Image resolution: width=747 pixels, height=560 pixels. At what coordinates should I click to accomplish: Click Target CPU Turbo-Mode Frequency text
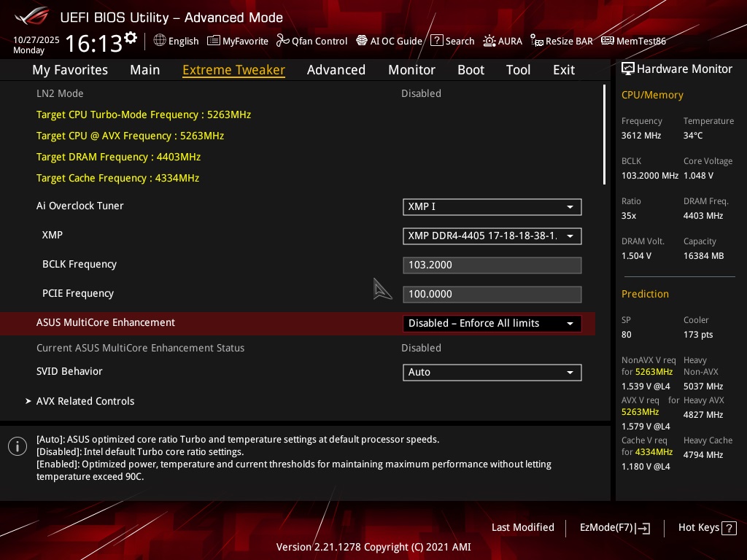click(x=144, y=114)
